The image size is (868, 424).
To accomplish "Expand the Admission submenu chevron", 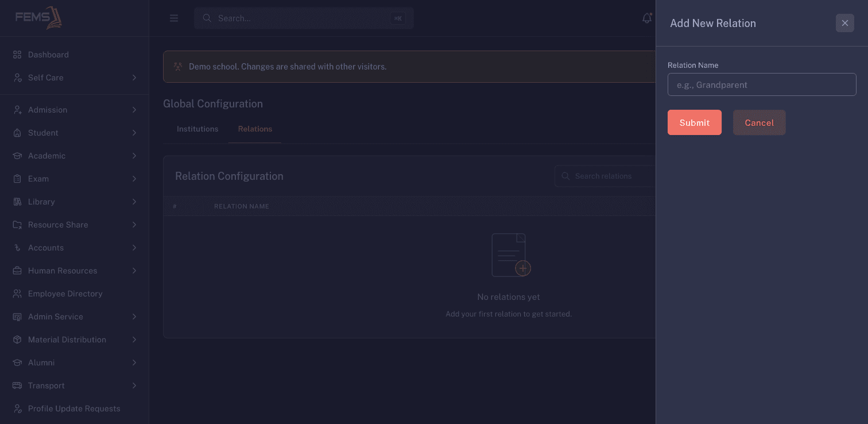I will (x=134, y=110).
